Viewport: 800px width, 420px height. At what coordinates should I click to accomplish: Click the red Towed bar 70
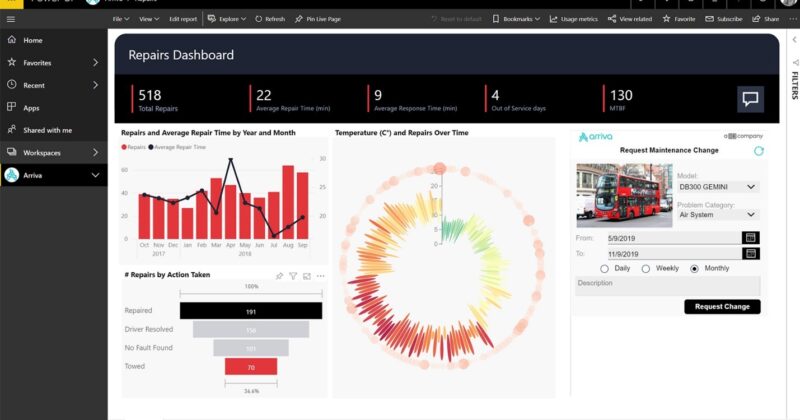[251, 366]
